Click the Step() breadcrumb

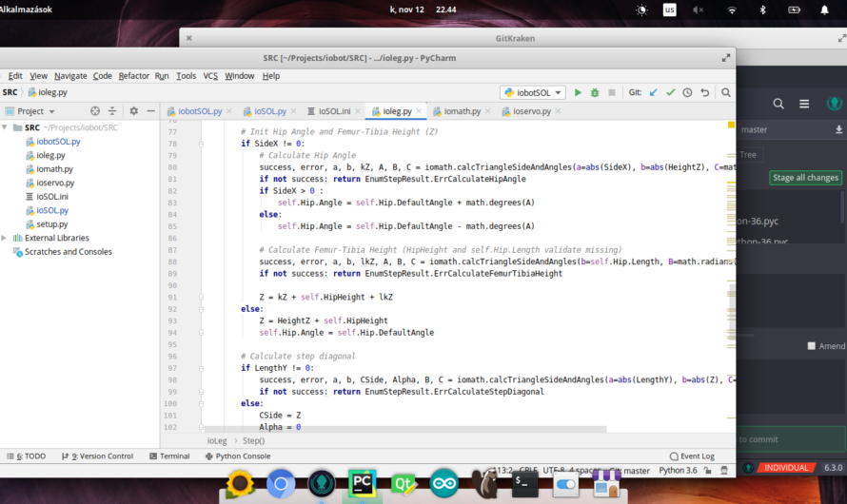tap(253, 441)
